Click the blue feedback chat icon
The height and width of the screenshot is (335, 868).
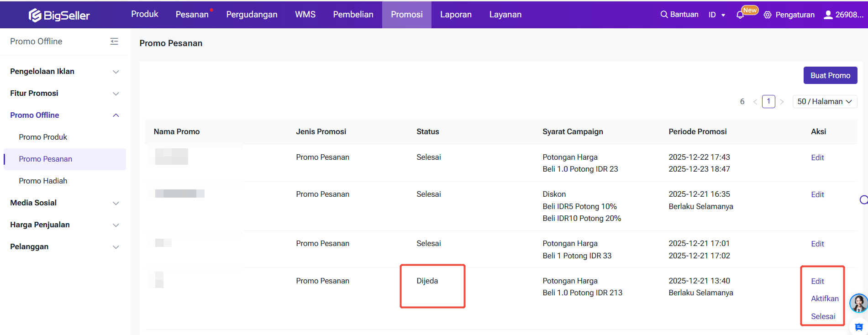pos(859,327)
